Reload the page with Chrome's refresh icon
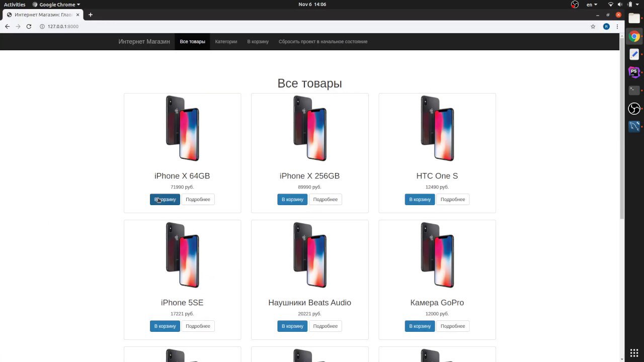Screen dimensions: 644x362 (x=29, y=27)
